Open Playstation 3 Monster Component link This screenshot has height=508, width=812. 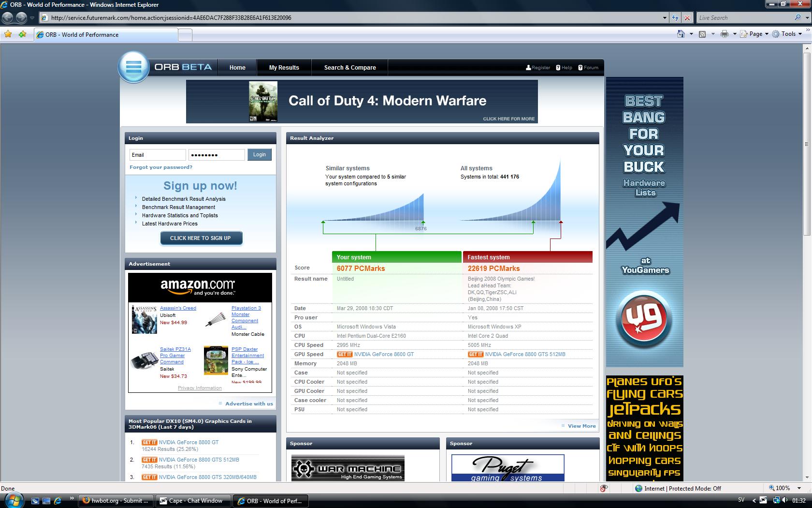246,317
